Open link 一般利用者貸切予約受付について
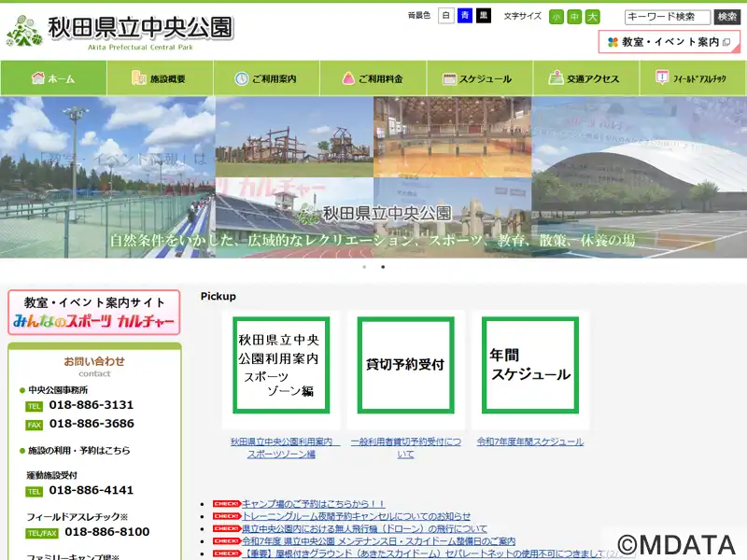Image resolution: width=747 pixels, height=560 pixels. 406,448
